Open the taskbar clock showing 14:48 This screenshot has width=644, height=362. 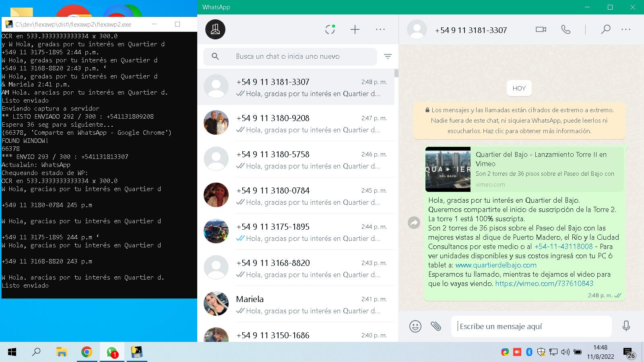click(600, 352)
